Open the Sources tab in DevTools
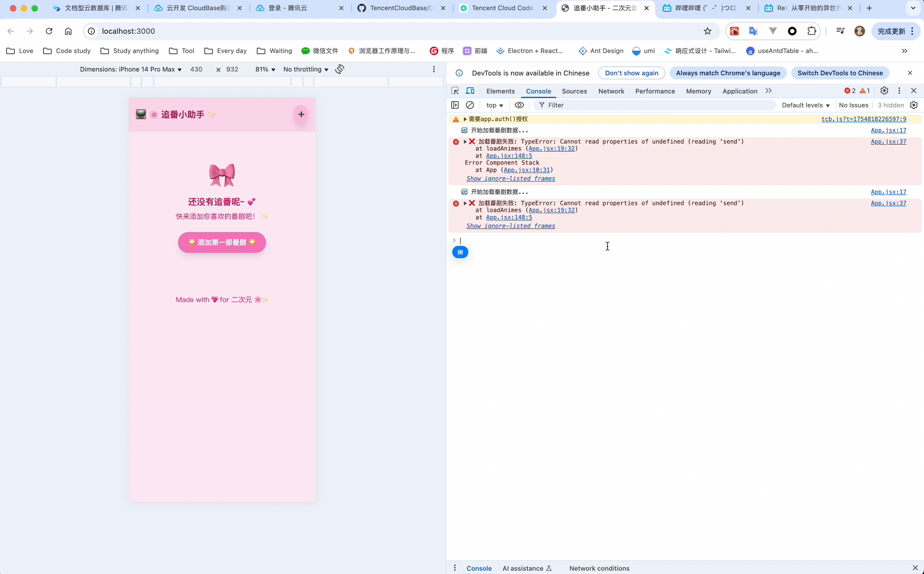 pos(574,91)
